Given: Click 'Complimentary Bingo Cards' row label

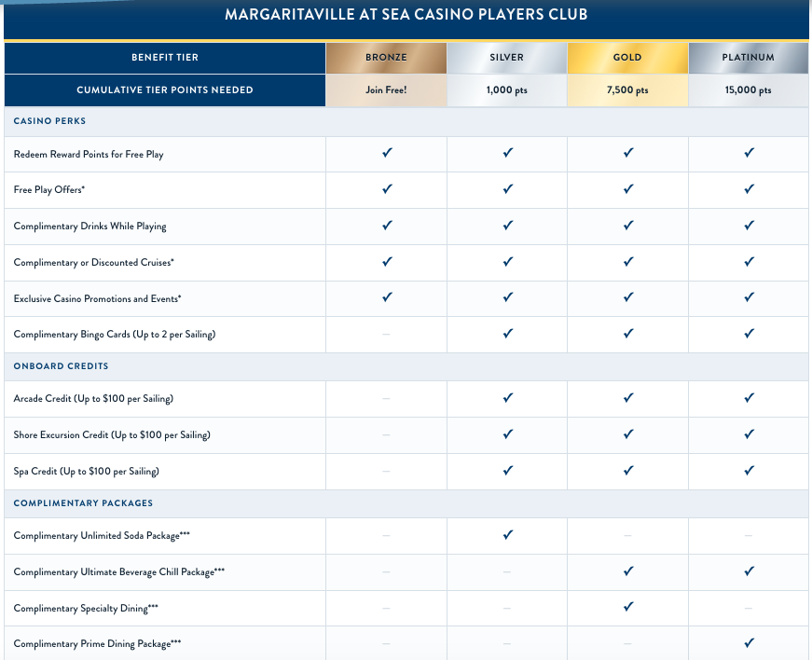Looking at the screenshot, I should (x=115, y=335).
